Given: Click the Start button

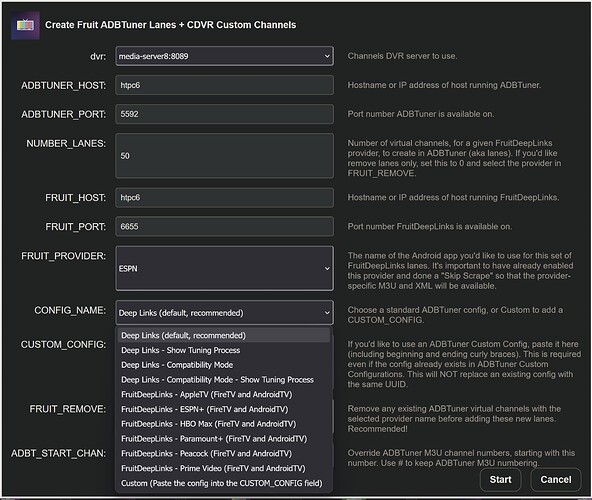Looking at the screenshot, I should [x=500, y=480].
